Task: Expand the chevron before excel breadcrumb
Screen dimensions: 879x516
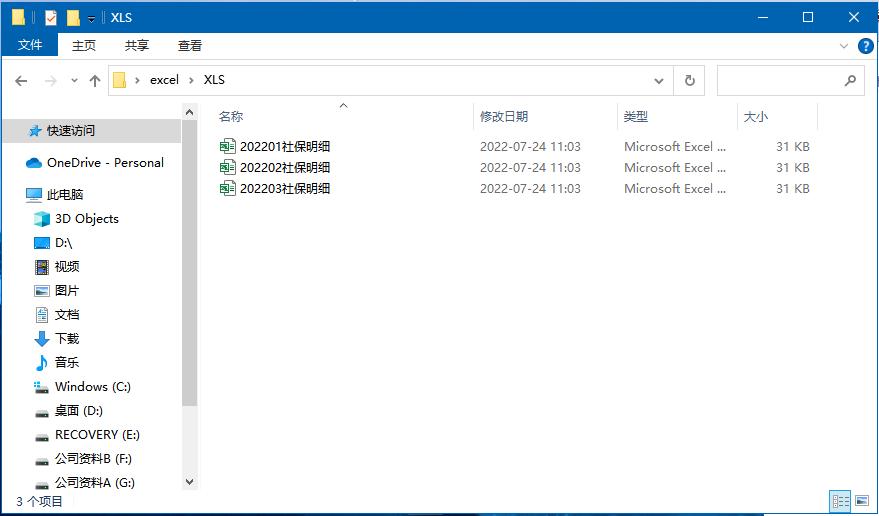Action: tap(137, 80)
